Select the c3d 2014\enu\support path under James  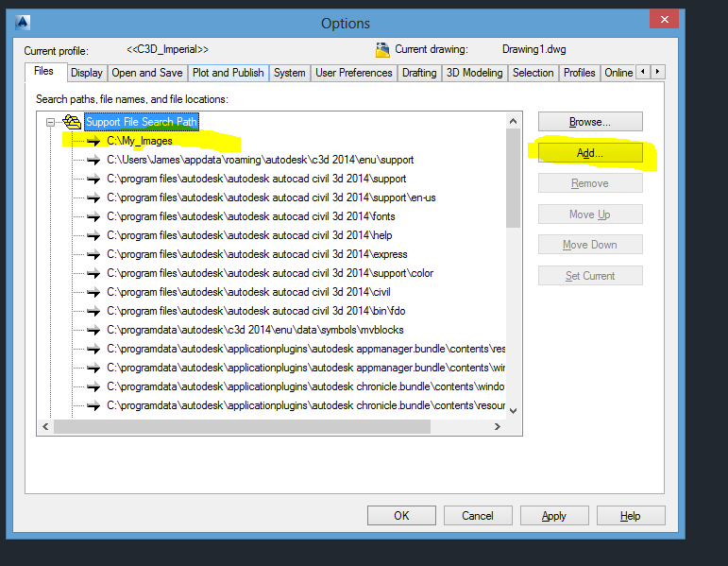[x=260, y=160]
